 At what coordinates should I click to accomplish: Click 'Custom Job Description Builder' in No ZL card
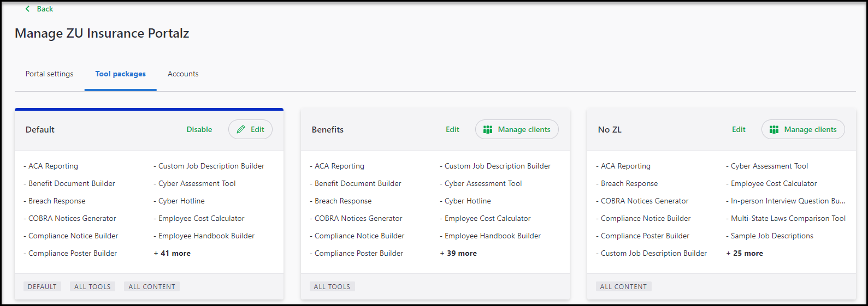654,253
